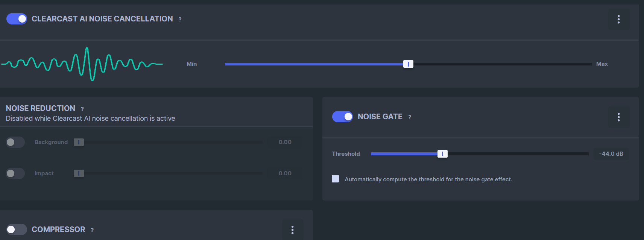Show Compressor help tooltip
The width and height of the screenshot is (644, 240).
coord(92,230)
